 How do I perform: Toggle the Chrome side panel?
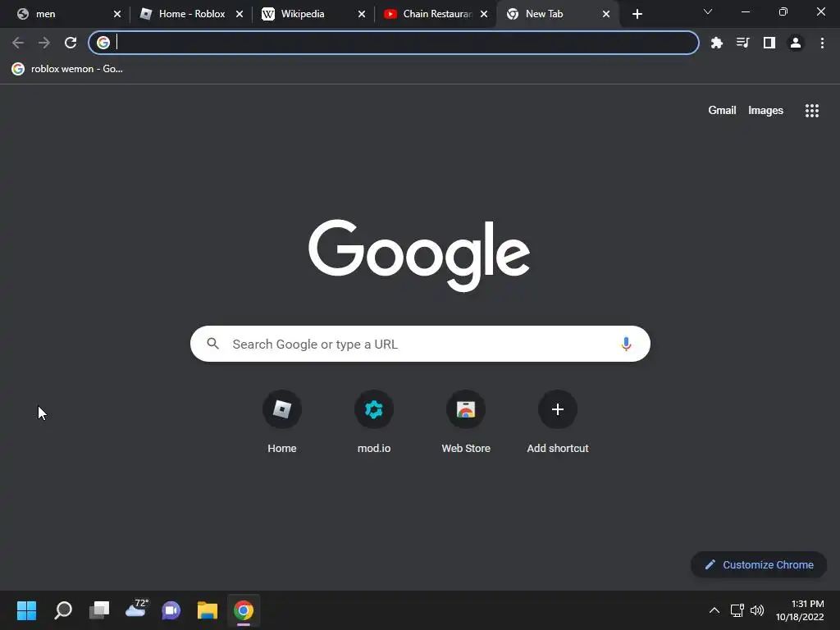point(769,43)
